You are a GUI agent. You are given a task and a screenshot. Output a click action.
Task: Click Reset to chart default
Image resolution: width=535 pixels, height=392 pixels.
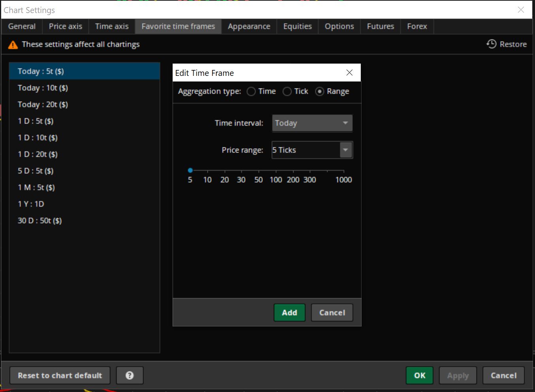tap(60, 375)
